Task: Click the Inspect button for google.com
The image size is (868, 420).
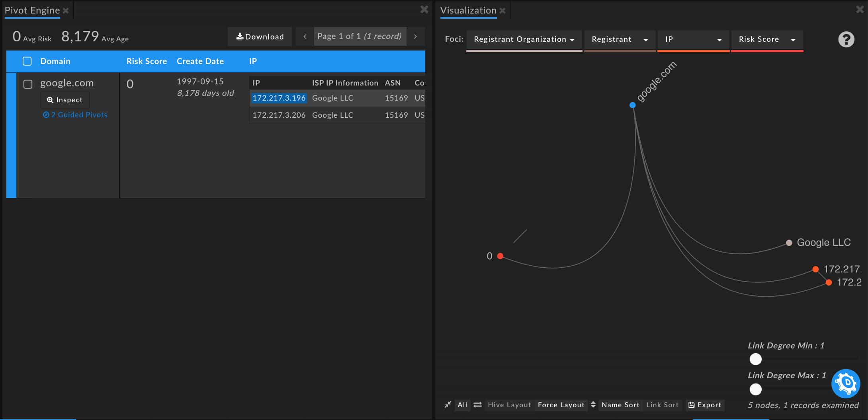Action: click(65, 100)
